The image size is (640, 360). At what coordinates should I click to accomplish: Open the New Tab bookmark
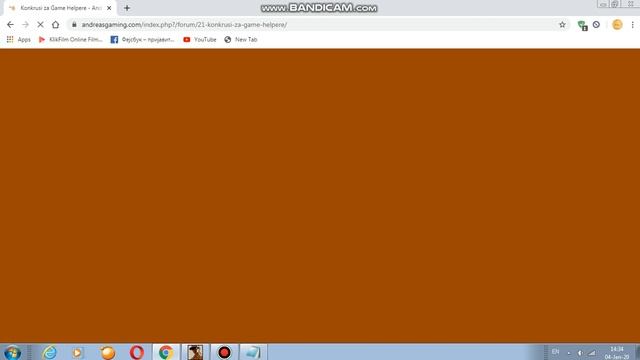coord(241,40)
